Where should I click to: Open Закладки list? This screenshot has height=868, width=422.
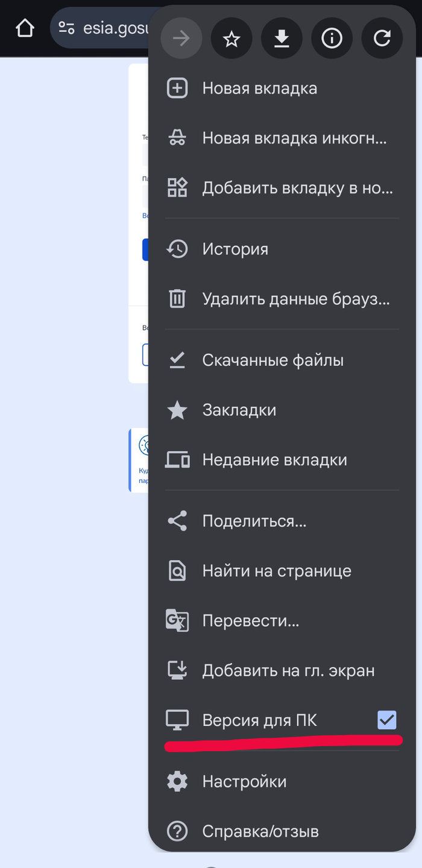tap(239, 410)
